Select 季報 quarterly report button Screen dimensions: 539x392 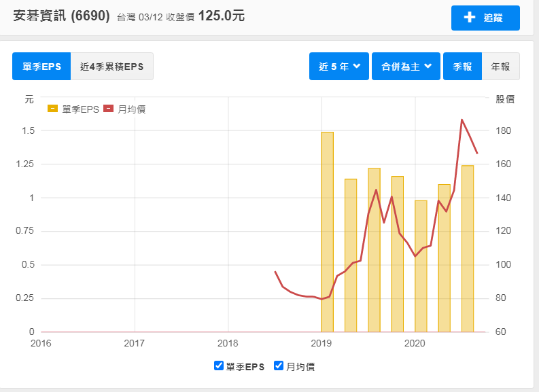pyautogui.click(x=462, y=67)
